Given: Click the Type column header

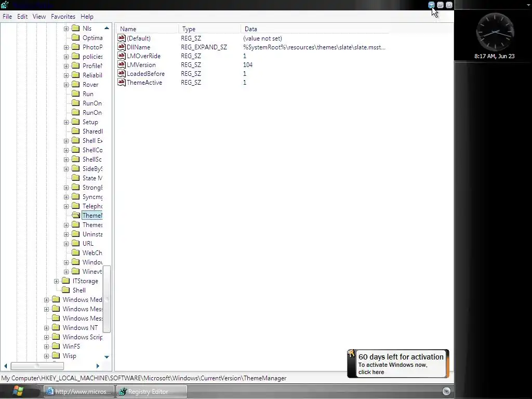Looking at the screenshot, I should click(x=209, y=29).
